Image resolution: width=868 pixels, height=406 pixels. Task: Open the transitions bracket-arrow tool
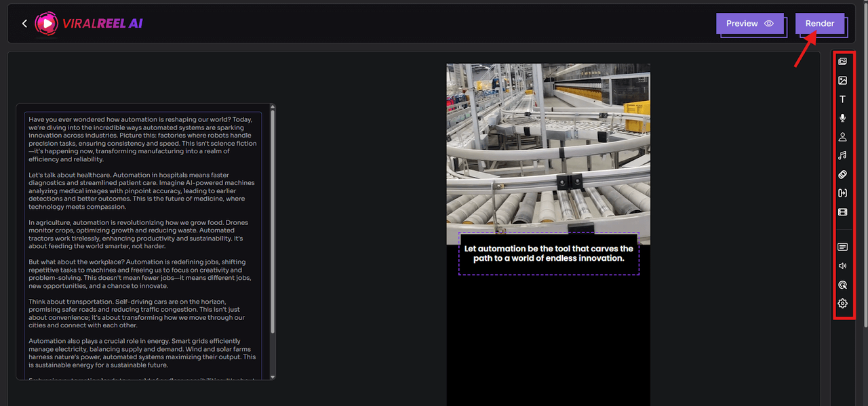point(842,193)
